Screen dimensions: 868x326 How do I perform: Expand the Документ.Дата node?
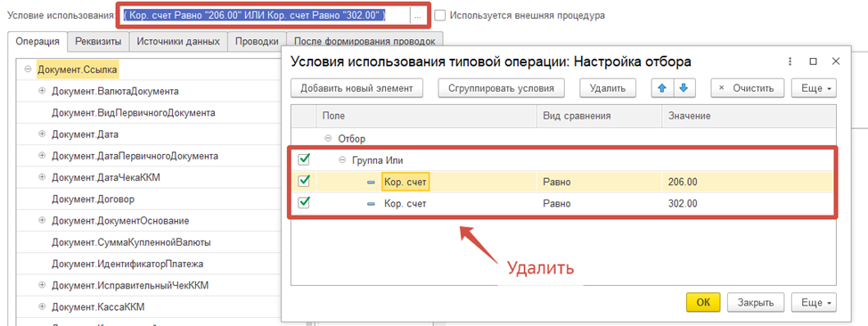click(42, 134)
